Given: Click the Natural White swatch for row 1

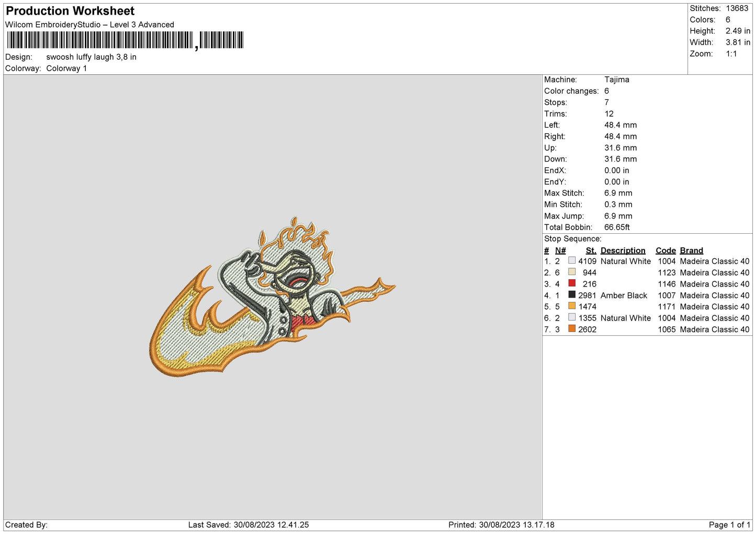Looking at the screenshot, I should [572, 261].
